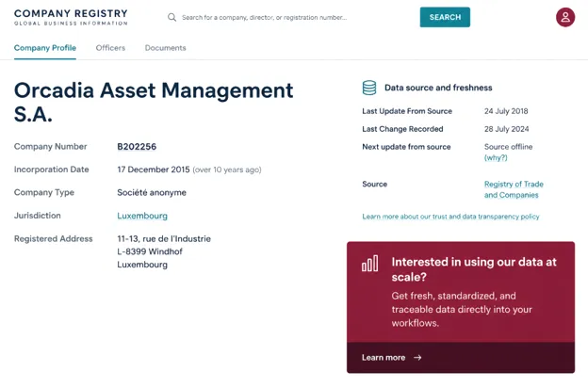Click the Company Registry logo
Image resolution: width=588 pixels, height=388 pixels.
coord(71,17)
